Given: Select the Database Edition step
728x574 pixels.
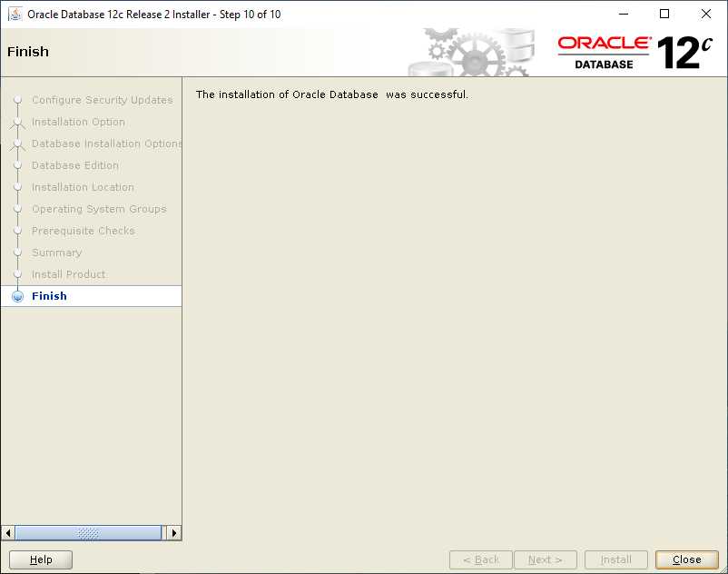Looking at the screenshot, I should (75, 165).
